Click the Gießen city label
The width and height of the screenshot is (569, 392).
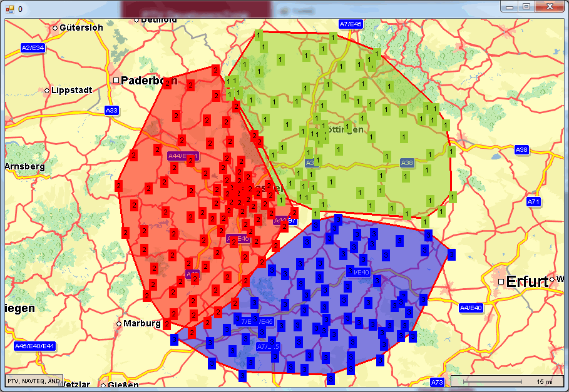pyautogui.click(x=126, y=384)
